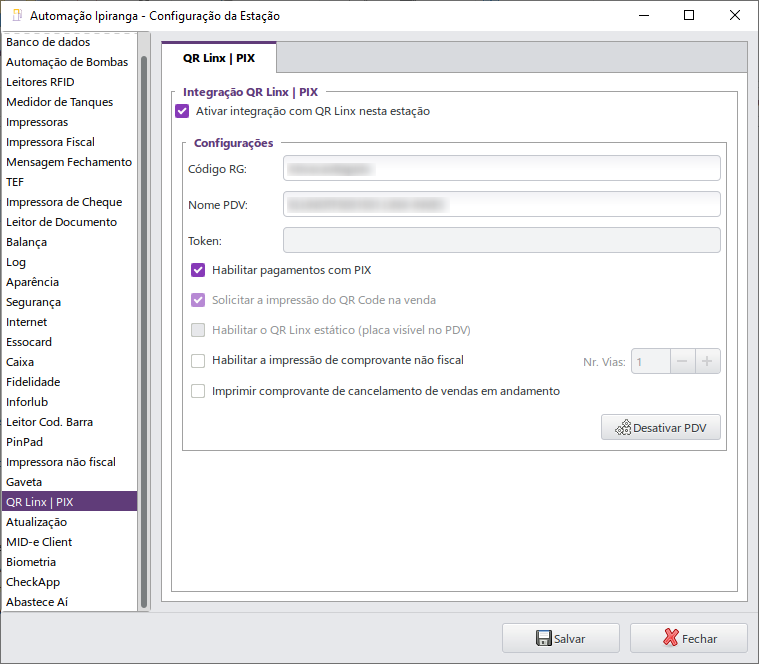Select Inforlub entry
Viewport: 759px width, 664px height.
coord(69,402)
